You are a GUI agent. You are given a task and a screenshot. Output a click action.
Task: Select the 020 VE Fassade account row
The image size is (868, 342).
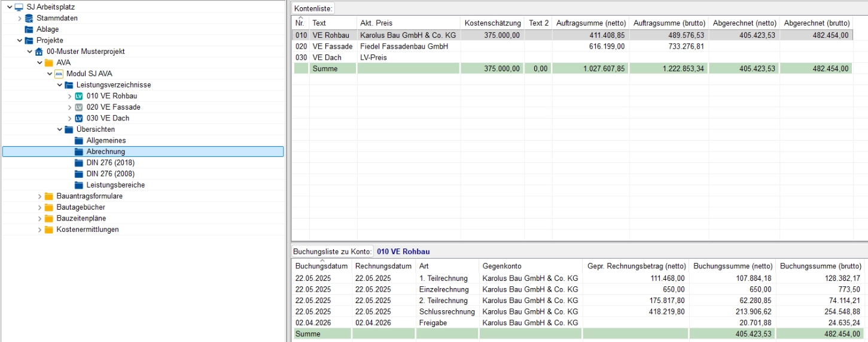coord(572,46)
